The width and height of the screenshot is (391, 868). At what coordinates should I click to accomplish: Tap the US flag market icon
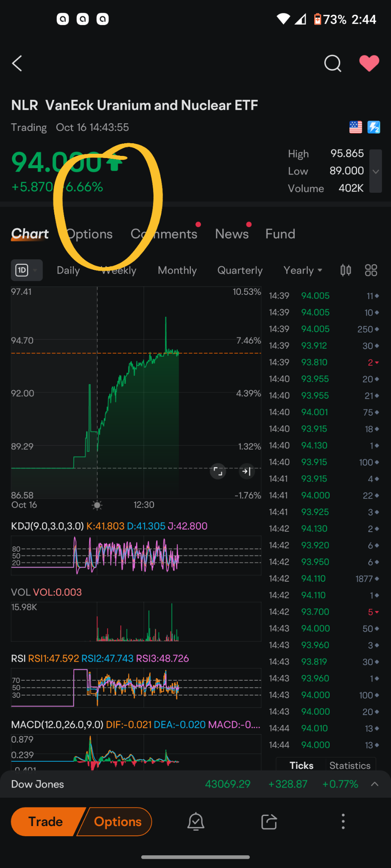coord(355,127)
